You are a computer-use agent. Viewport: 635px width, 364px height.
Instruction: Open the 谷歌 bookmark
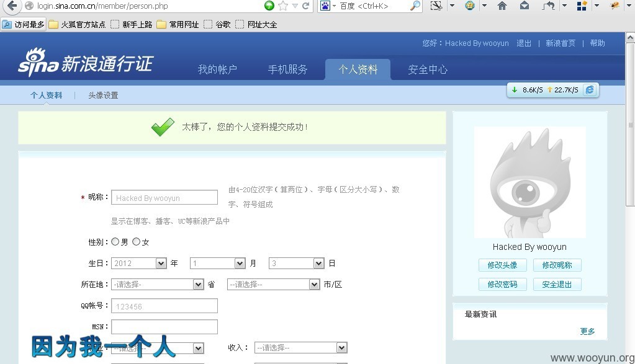[x=217, y=24]
